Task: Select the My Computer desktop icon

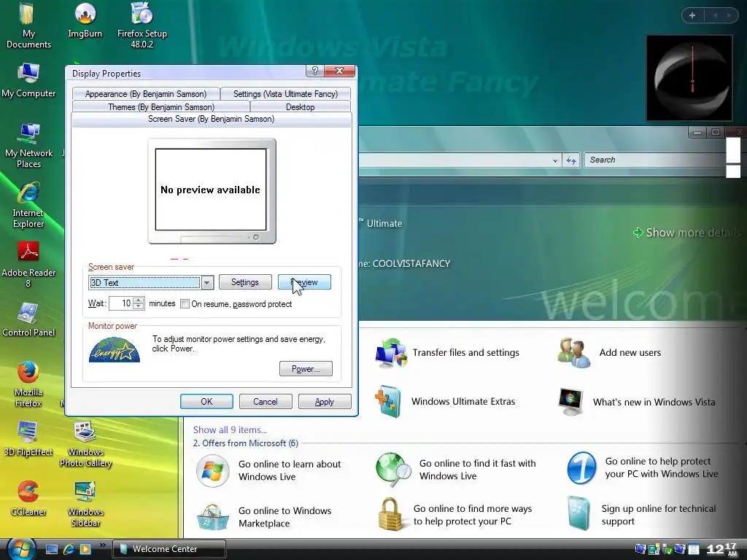Action: 28,80
